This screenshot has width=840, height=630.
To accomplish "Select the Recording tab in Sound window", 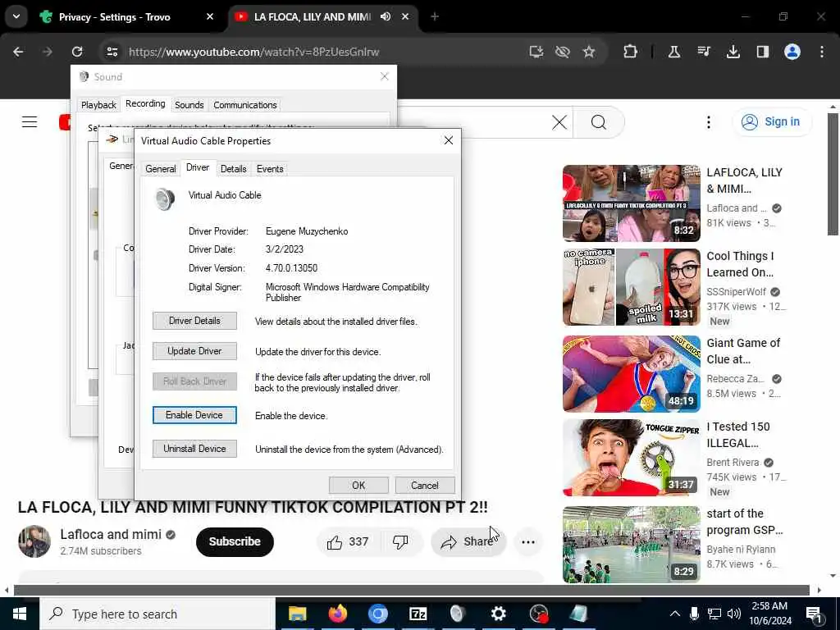I will 145,104.
